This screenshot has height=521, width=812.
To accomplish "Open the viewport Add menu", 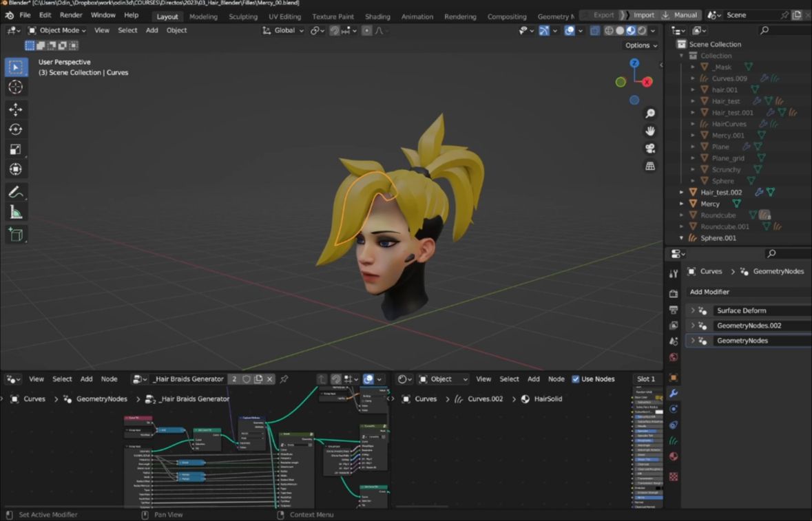I will [152, 30].
